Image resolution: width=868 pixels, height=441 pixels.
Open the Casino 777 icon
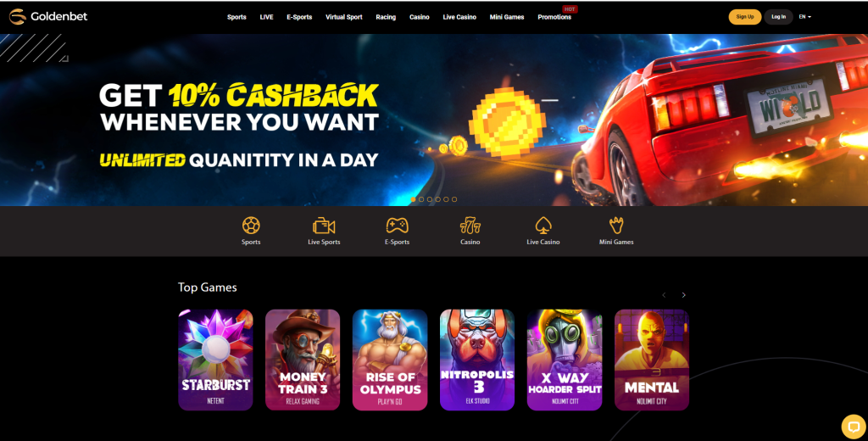470,226
